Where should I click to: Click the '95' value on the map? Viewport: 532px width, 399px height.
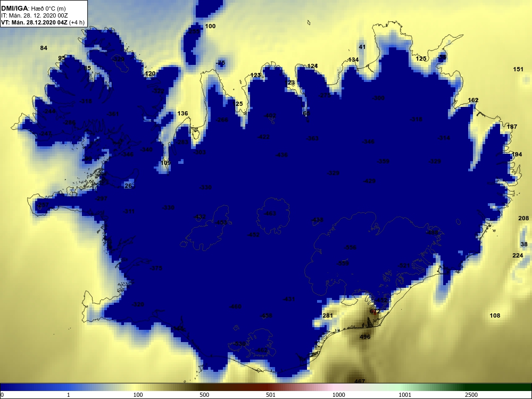tap(61, 58)
